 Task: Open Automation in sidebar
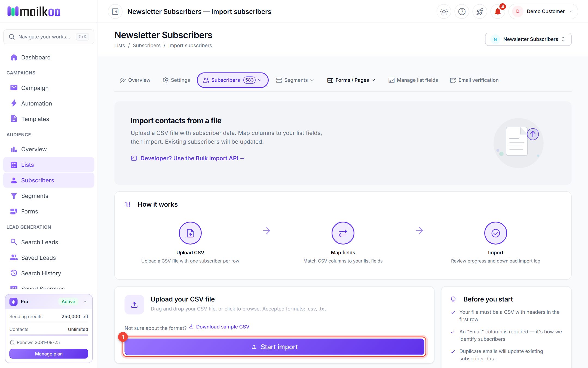pos(49,103)
